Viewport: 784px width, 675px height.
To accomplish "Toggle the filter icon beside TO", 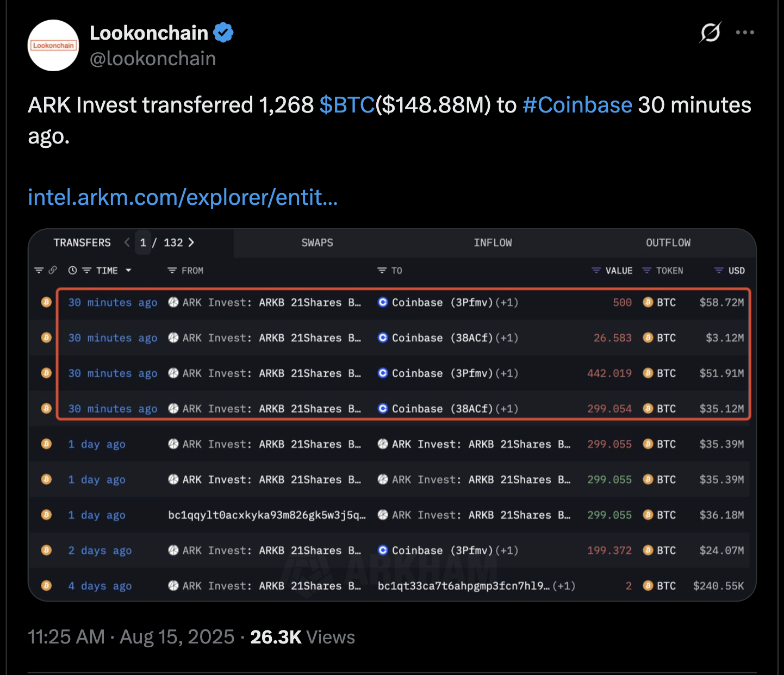I will click(382, 270).
